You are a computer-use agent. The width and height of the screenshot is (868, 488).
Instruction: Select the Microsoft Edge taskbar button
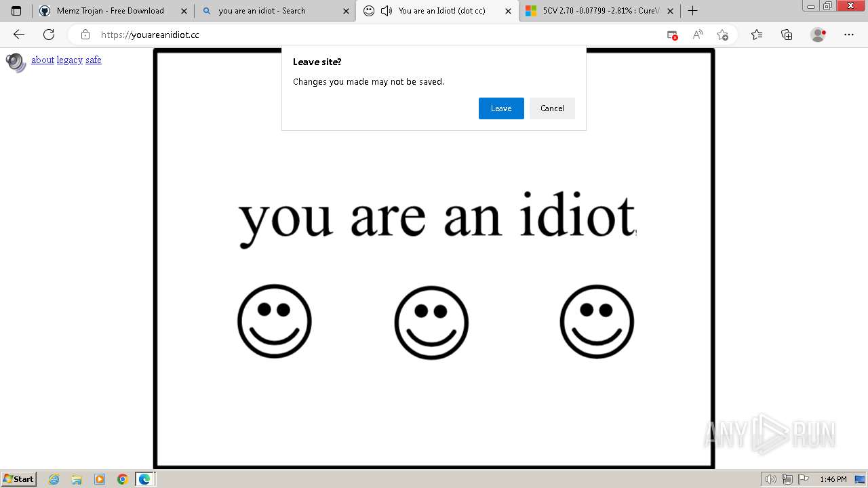(x=145, y=479)
